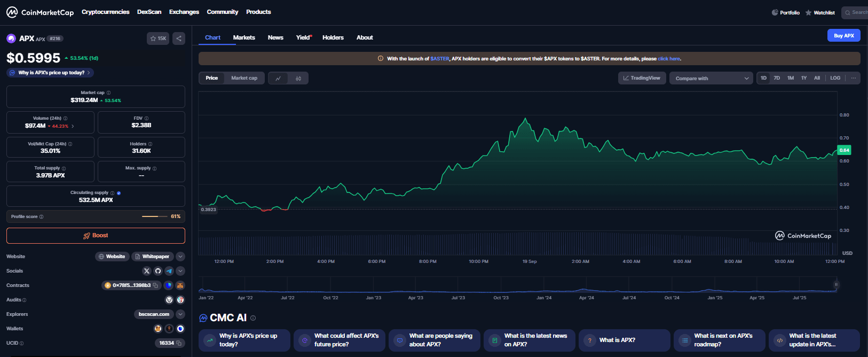Viewport: 868px width, 357px height.
Task: Show info tooltip for FDV
Action: click(147, 119)
